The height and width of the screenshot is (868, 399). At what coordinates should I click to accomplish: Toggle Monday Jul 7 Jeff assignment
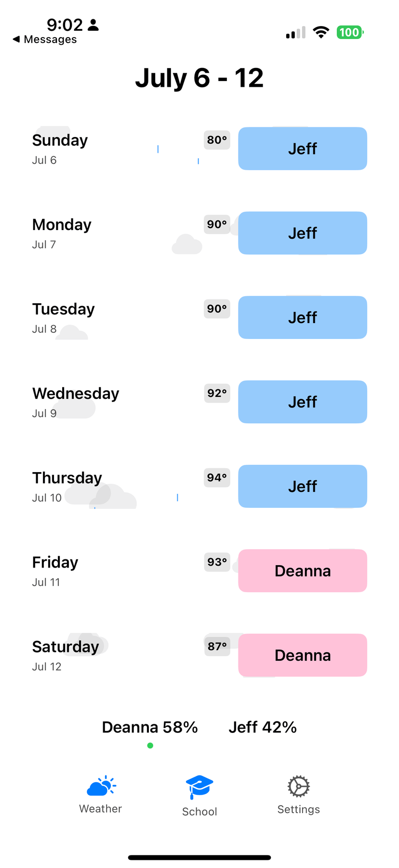pos(303,233)
